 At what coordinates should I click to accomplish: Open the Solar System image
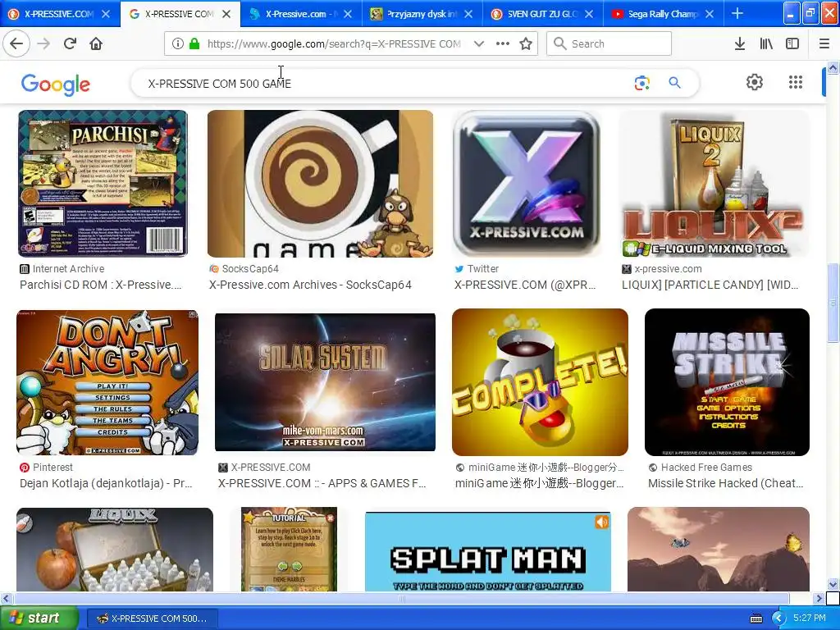(325, 382)
